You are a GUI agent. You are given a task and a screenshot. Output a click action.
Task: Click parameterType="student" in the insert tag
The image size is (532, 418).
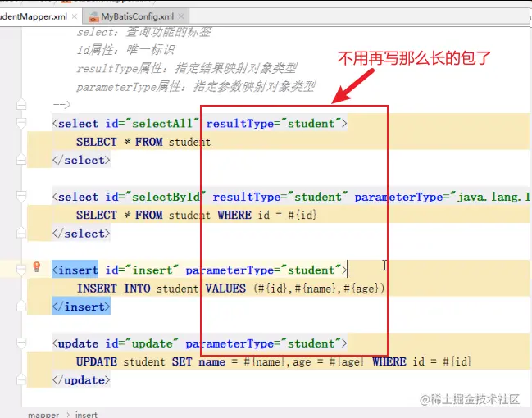pos(263,270)
